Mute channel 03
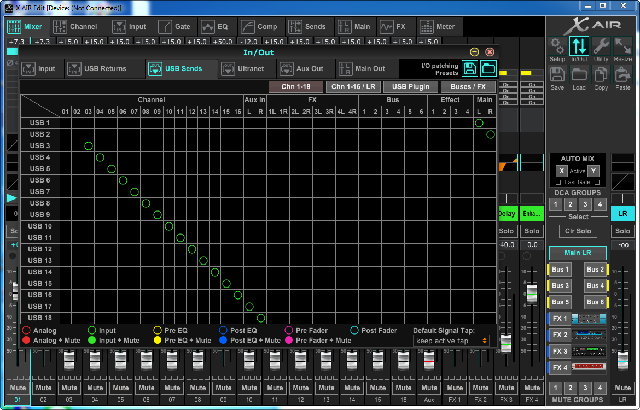Image resolution: width=640 pixels, height=410 pixels. coord(69,388)
